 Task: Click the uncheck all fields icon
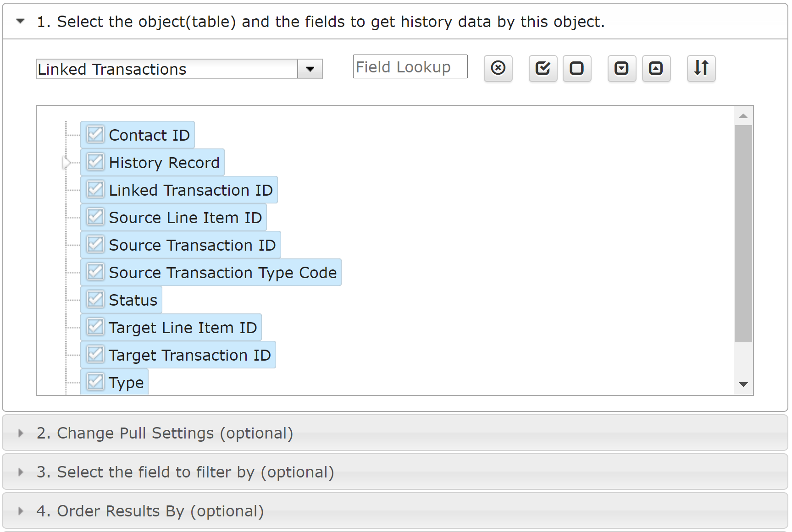[577, 68]
